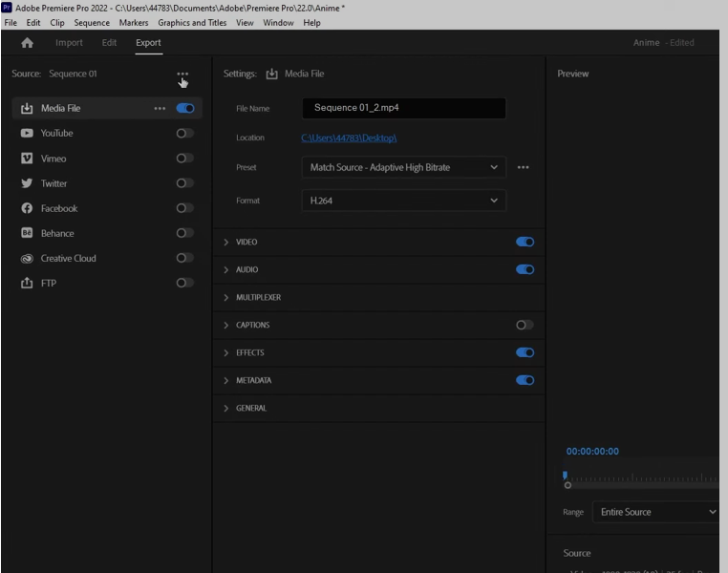This screenshot has width=728, height=573.
Task: Click the Sequence 01 source name
Action: (73, 74)
